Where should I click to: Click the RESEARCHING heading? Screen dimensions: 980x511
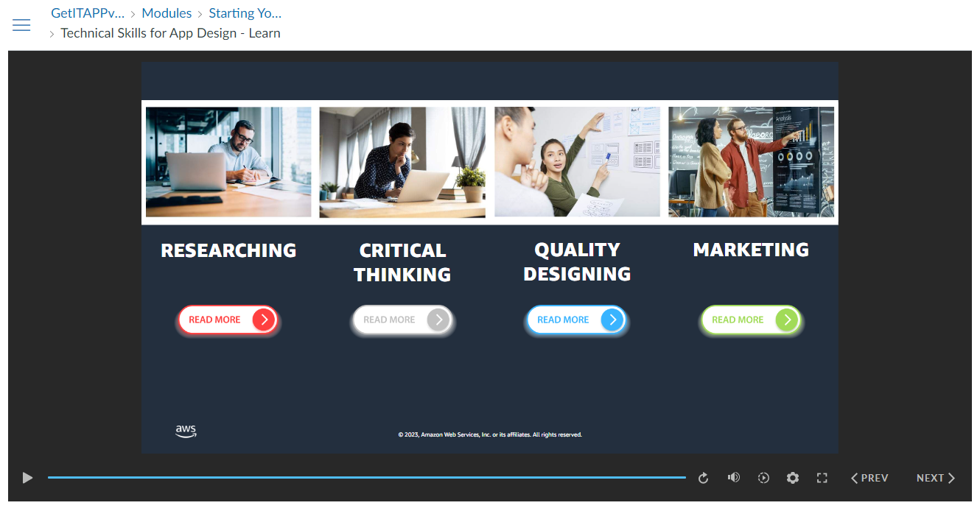228,250
